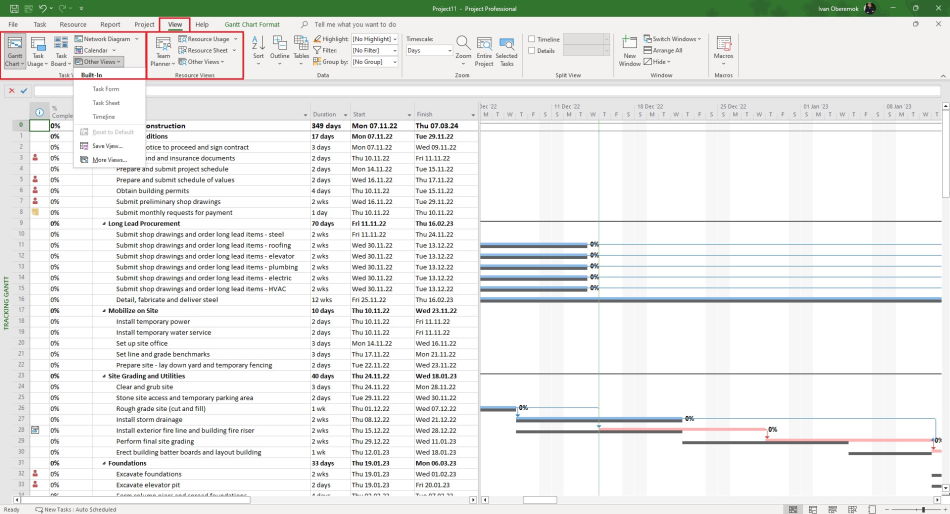Open the Highlight dropdown
The height and width of the screenshot is (514, 950).
point(395,39)
